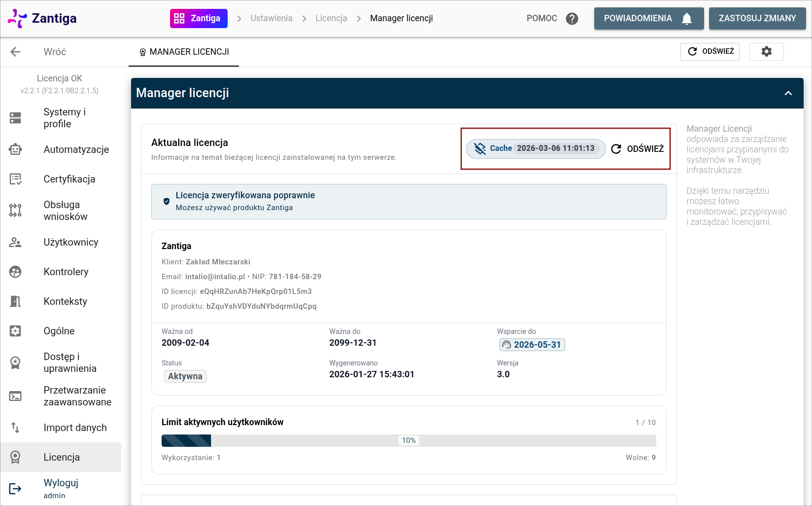Open notifications via the bell icon

point(686,19)
